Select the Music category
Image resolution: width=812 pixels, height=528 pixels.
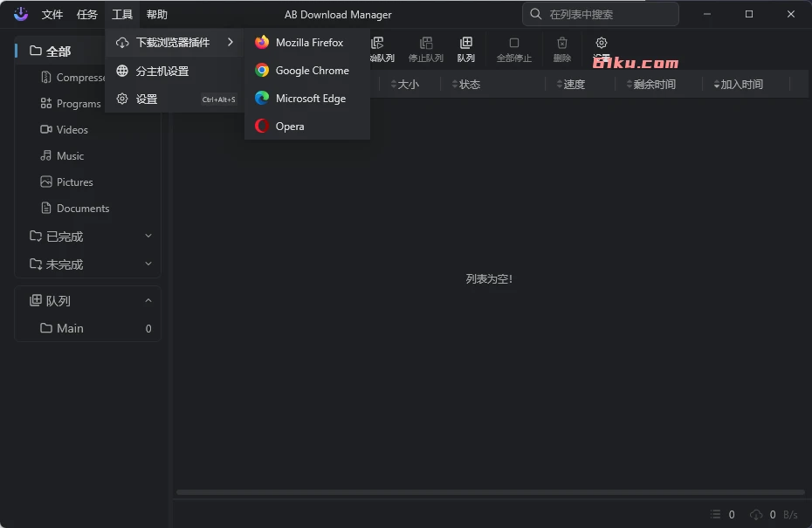87,156
